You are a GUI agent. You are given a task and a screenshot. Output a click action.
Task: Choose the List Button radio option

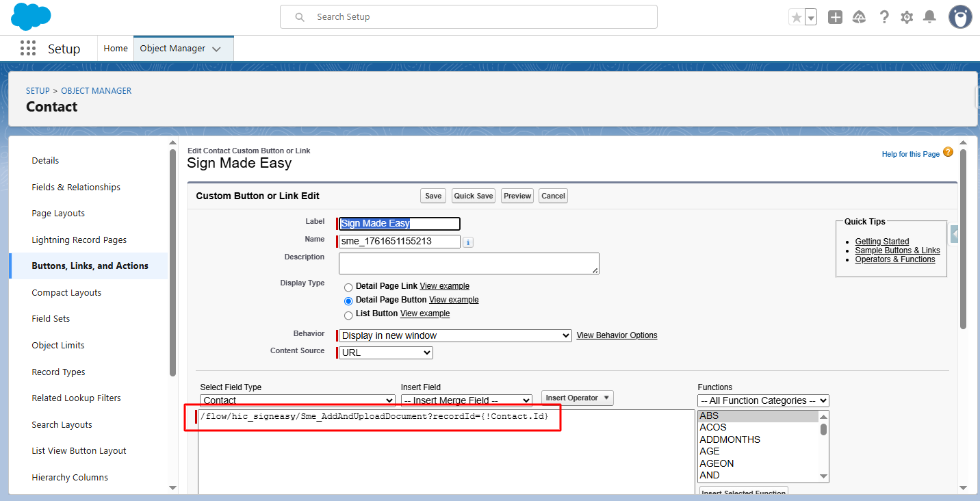(349, 314)
